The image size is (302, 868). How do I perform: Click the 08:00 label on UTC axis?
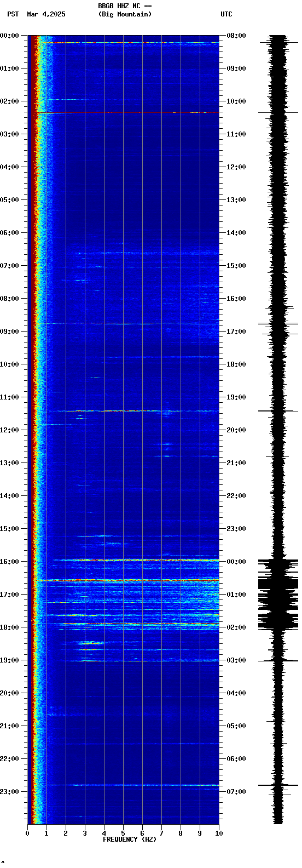[236, 36]
